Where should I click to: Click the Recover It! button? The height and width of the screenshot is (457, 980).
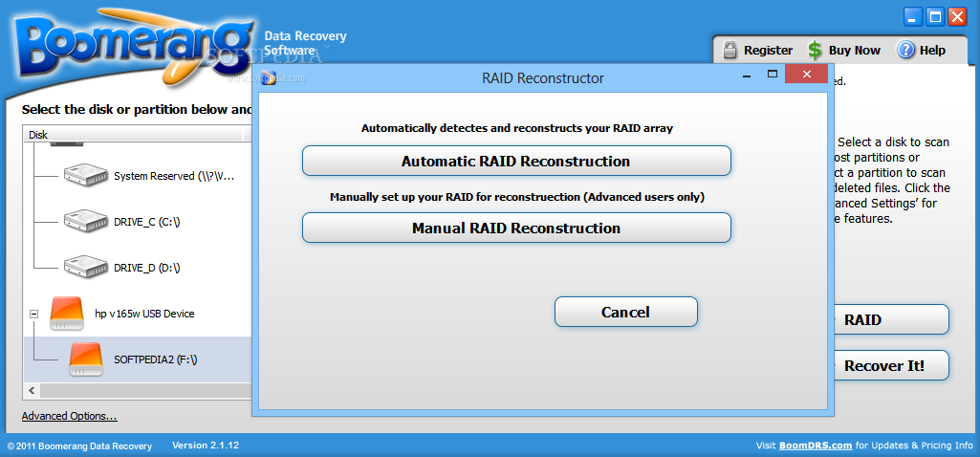891,366
